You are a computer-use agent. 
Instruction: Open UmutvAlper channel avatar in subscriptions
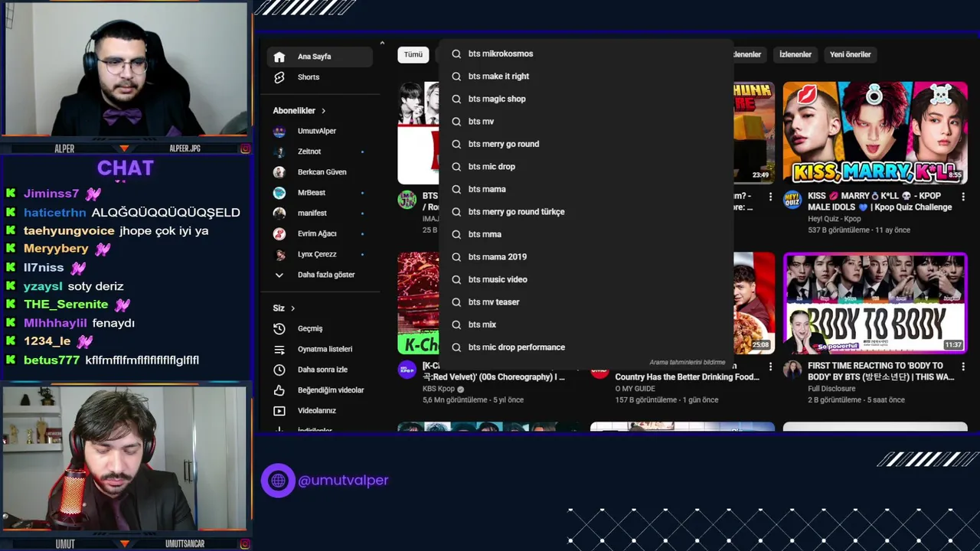coord(279,131)
